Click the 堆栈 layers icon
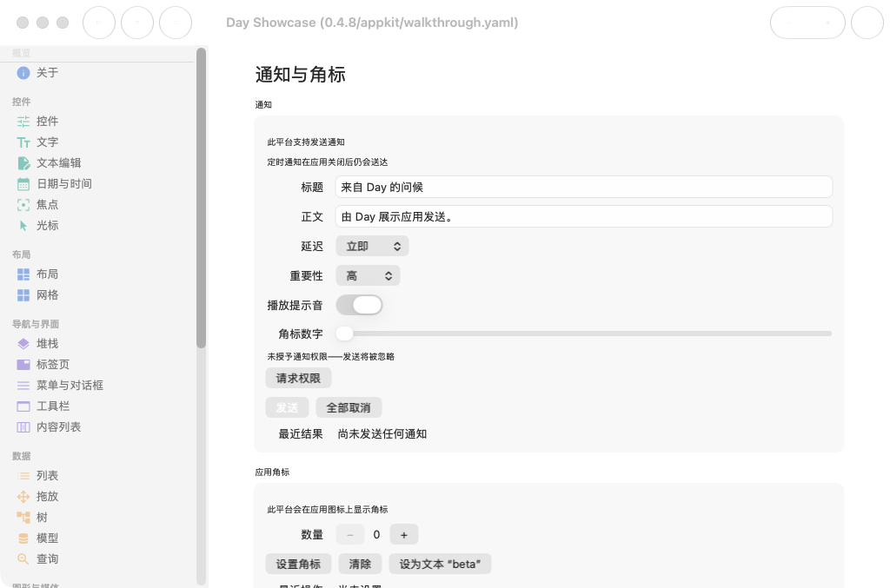890x588 pixels. tap(23, 344)
